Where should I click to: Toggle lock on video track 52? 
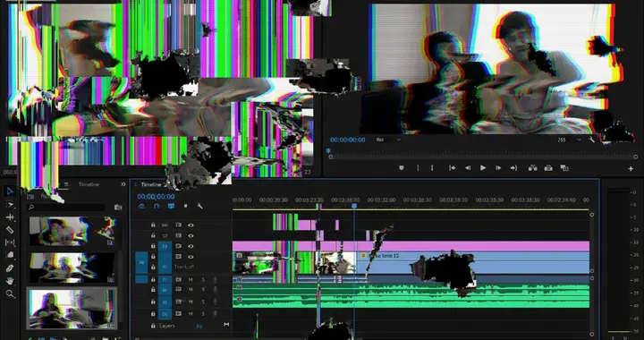pos(153,235)
